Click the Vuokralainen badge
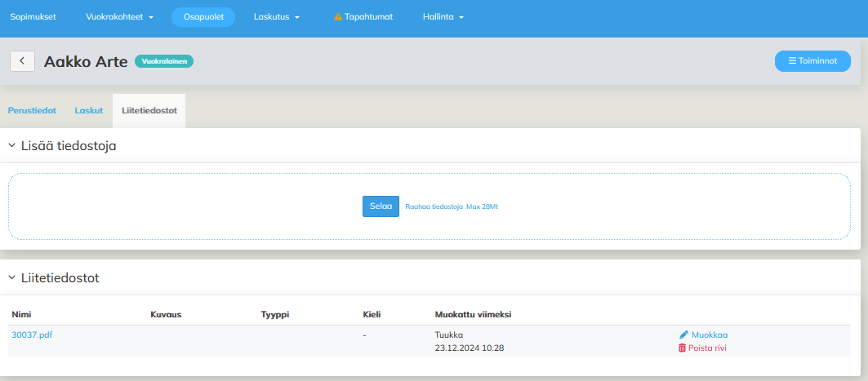This screenshot has width=868, height=381. [x=163, y=61]
